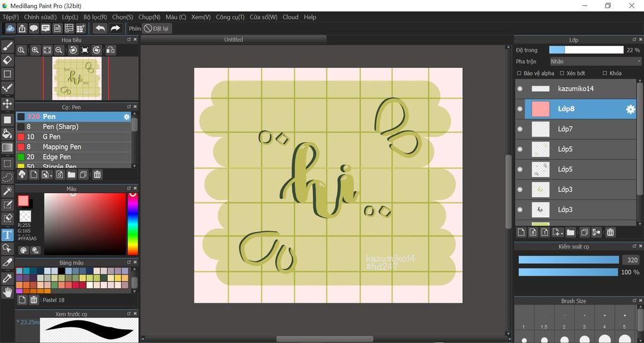
Task: Add new layer folder icon
Action: coord(570,232)
